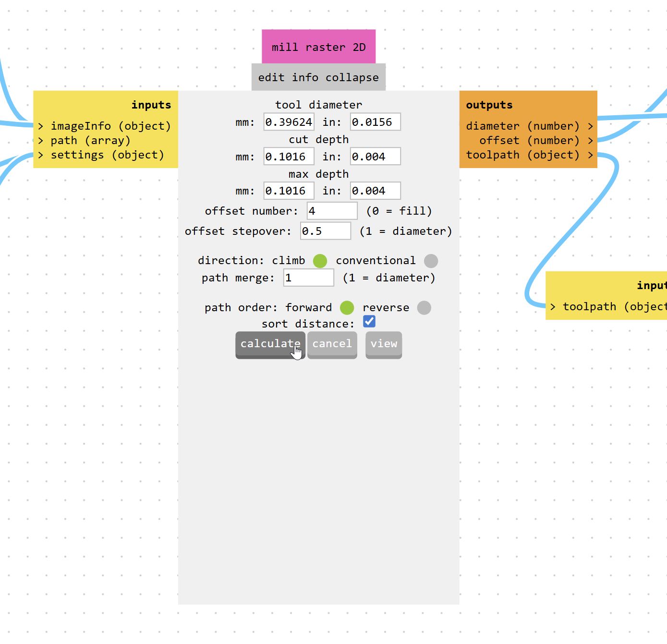Click the outputs header label
This screenshot has width=667, height=644.
[x=489, y=105]
